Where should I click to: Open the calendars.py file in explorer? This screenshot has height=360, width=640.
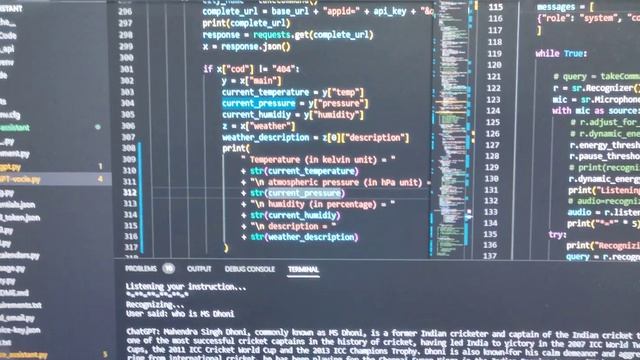[20, 256]
